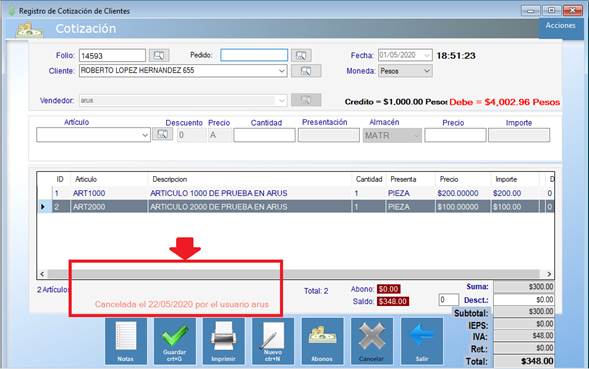This screenshot has height=369, width=589.
Task: Click the Debe = $4,002.96 Pesos text
Action: point(504,102)
